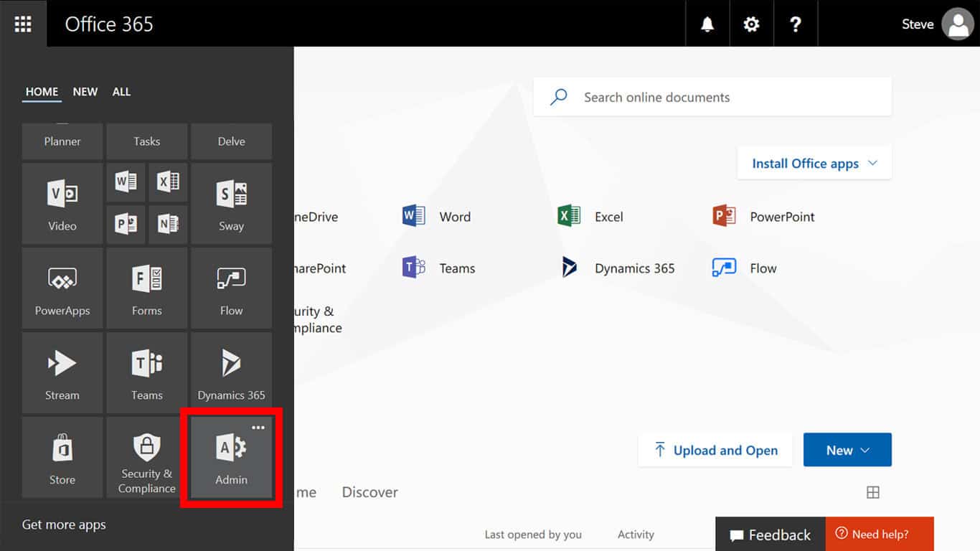Open the Dynamics 365 launcher tile

pos(231,373)
